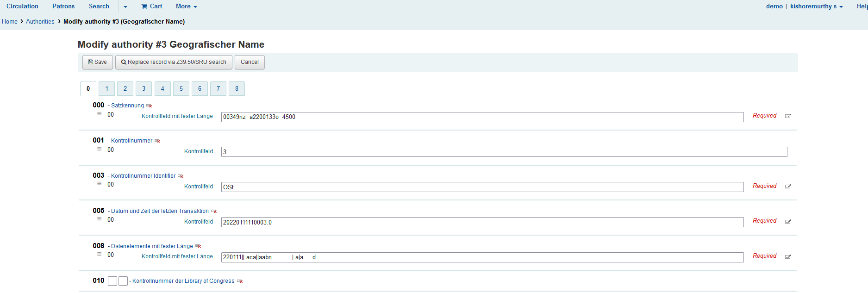868x293 pixels.
Task: Delete the 001 Kontrollnummer tag
Action: (x=157, y=141)
